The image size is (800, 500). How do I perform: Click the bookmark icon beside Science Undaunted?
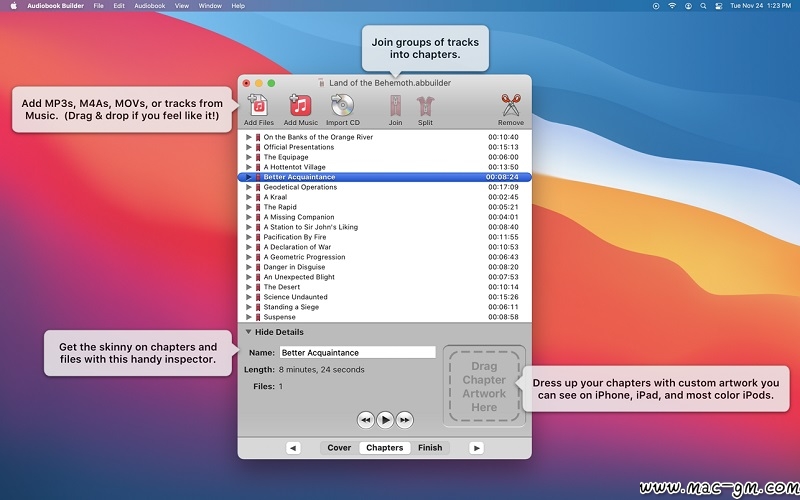click(x=258, y=297)
